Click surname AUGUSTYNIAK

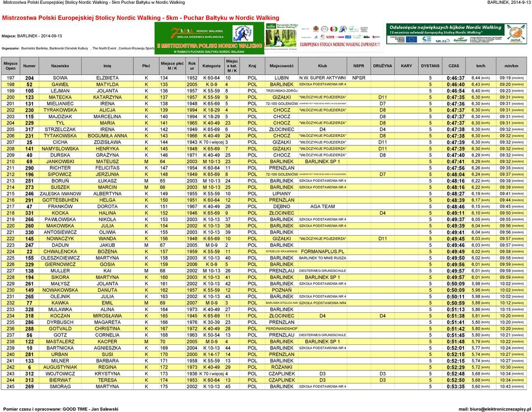coord(60,368)
